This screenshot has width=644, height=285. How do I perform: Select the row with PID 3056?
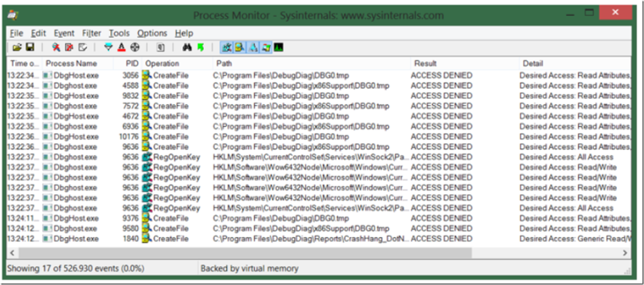319,76
